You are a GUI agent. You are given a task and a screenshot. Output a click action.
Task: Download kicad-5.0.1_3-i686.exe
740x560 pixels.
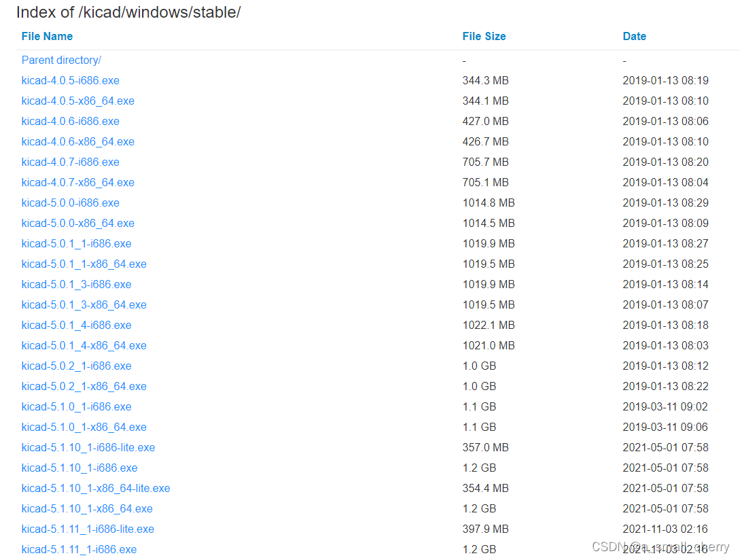tap(77, 284)
